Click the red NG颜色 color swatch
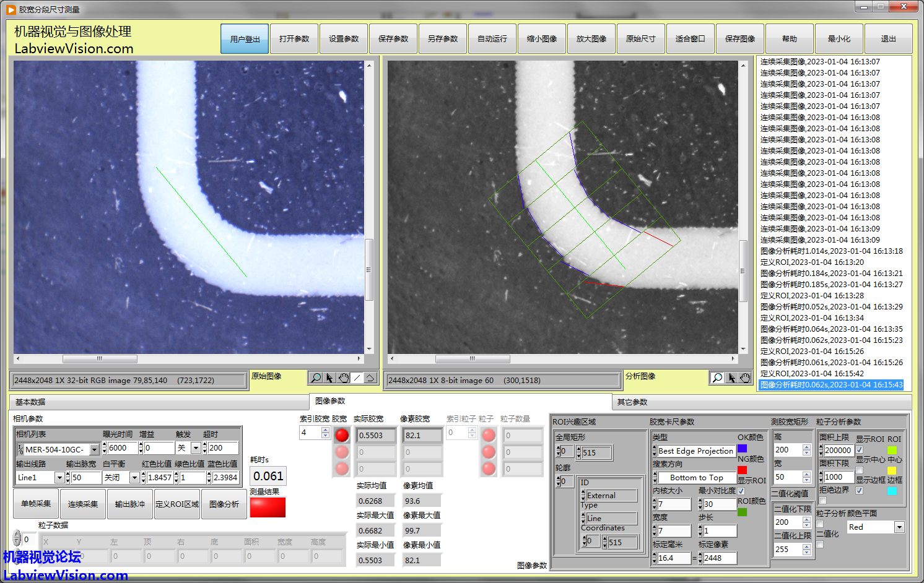This screenshot has width=924, height=583. pos(742,470)
